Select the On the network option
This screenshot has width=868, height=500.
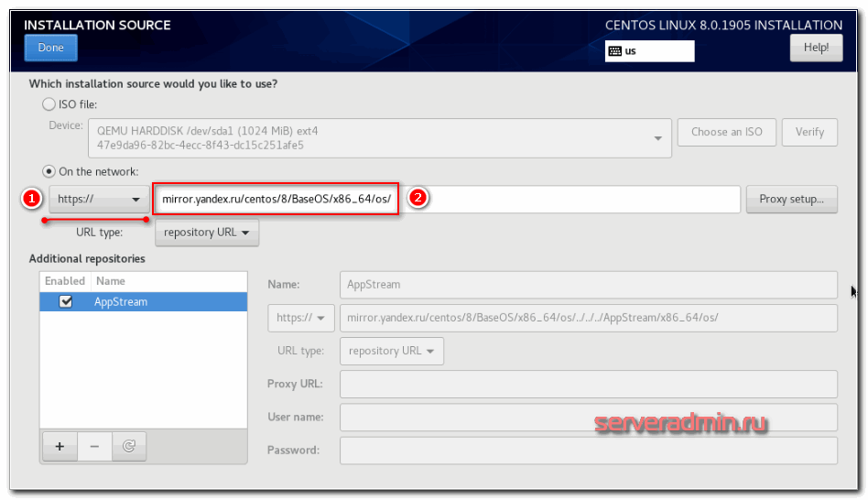coord(49,171)
